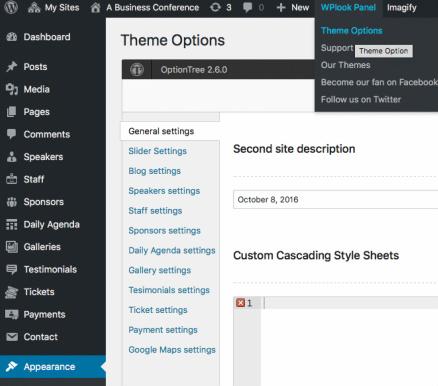This screenshot has height=386, width=438.
Task: Click the Tickets icon in sidebar
Action: tap(12, 292)
